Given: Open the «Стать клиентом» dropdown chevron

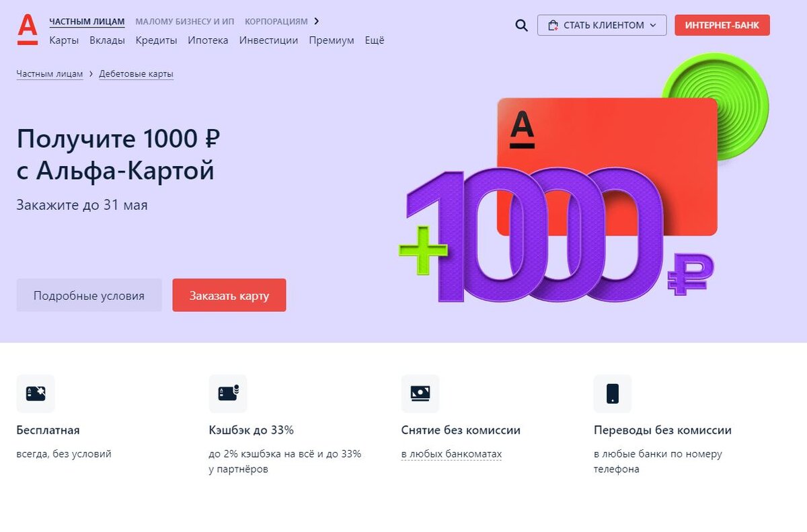Looking at the screenshot, I should 652,25.
